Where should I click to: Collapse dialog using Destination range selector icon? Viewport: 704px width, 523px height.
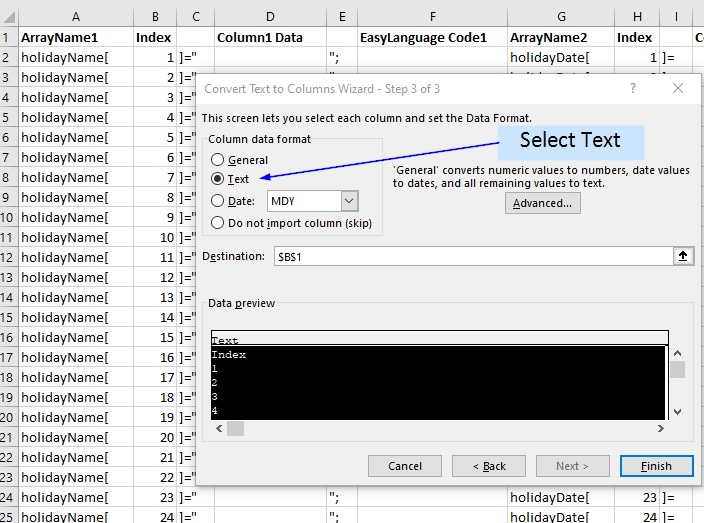click(x=683, y=256)
